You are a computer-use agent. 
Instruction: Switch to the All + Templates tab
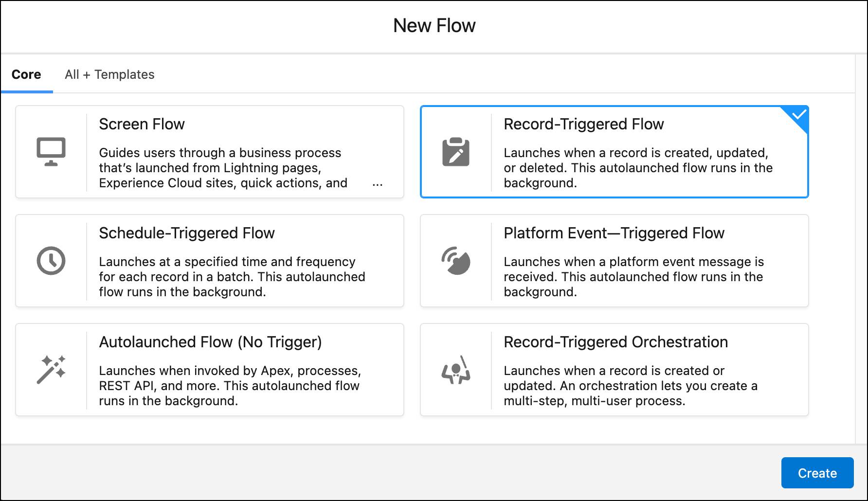(x=109, y=74)
